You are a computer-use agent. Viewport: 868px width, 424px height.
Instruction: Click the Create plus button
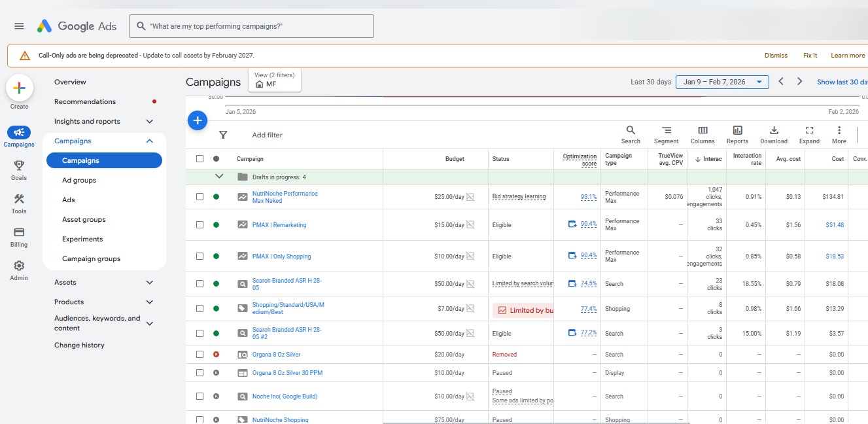19,88
